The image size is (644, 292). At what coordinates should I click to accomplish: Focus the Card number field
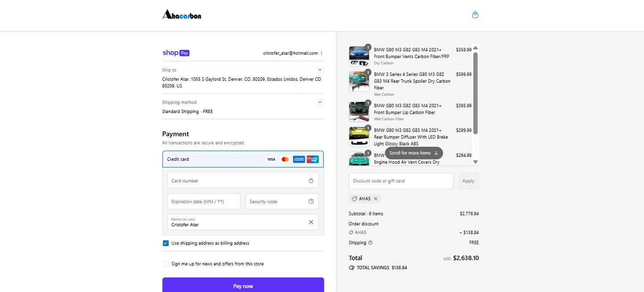(x=243, y=181)
